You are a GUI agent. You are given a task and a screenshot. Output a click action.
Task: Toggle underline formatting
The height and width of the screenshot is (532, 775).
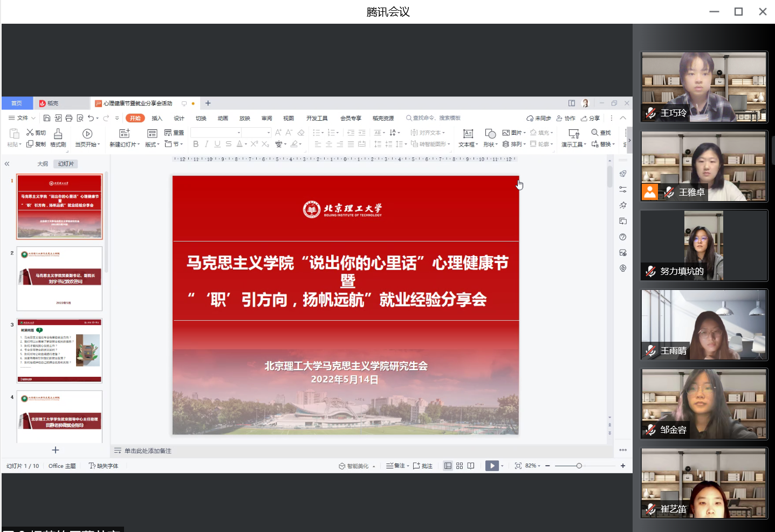217,144
